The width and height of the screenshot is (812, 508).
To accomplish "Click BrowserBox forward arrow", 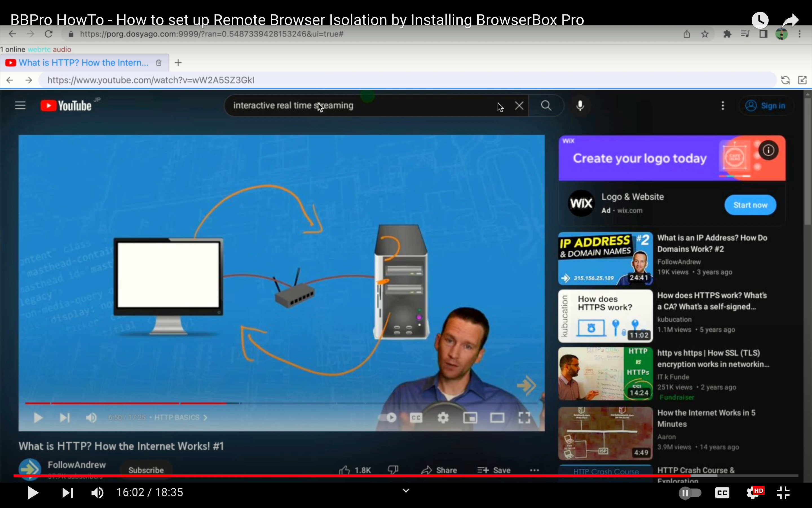I will click(x=29, y=80).
